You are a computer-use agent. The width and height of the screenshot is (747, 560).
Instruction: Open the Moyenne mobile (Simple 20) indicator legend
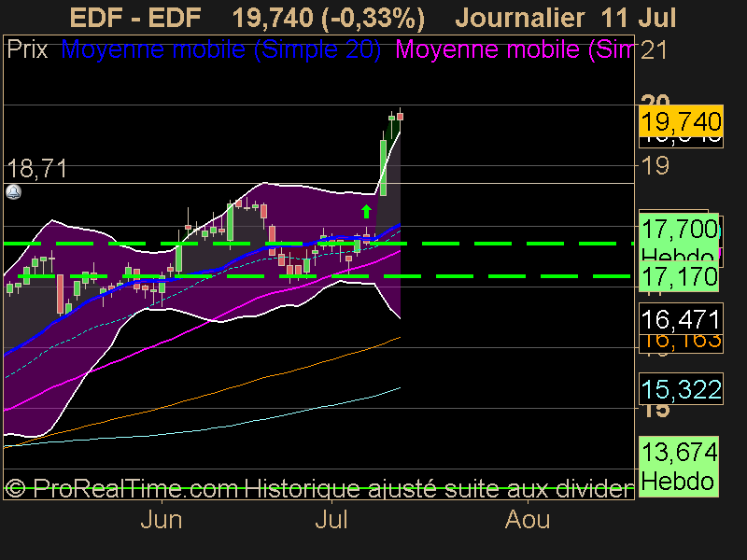pyautogui.click(x=221, y=49)
